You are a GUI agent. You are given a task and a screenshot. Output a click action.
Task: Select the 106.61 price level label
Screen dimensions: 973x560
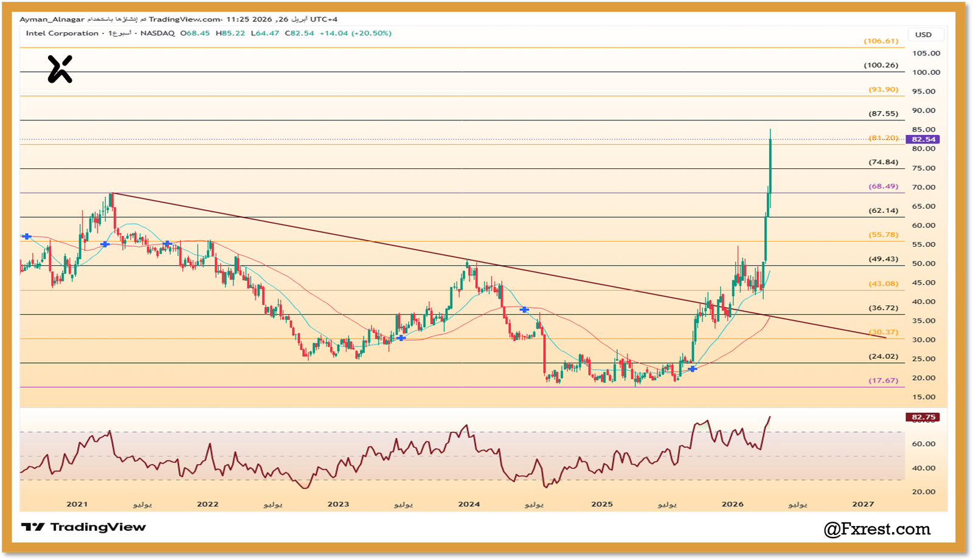pos(881,41)
